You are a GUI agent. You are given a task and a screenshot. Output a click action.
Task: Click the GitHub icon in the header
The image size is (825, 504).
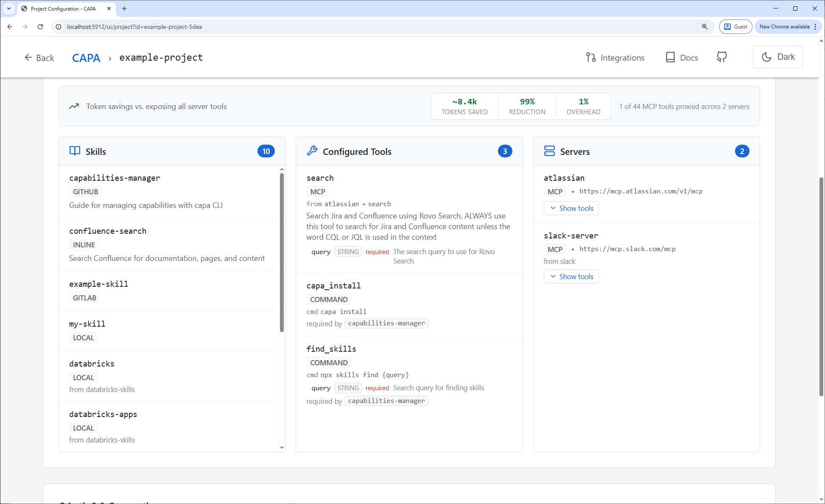click(722, 57)
